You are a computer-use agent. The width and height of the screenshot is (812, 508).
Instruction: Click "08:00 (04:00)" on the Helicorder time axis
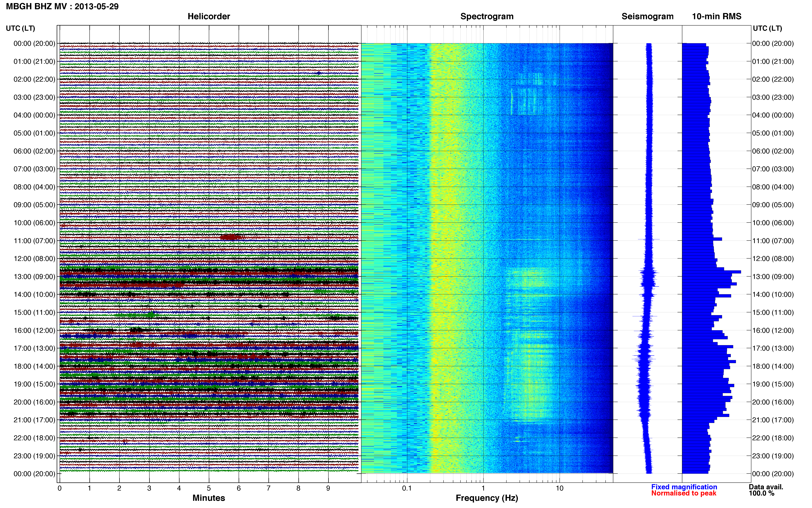click(34, 187)
